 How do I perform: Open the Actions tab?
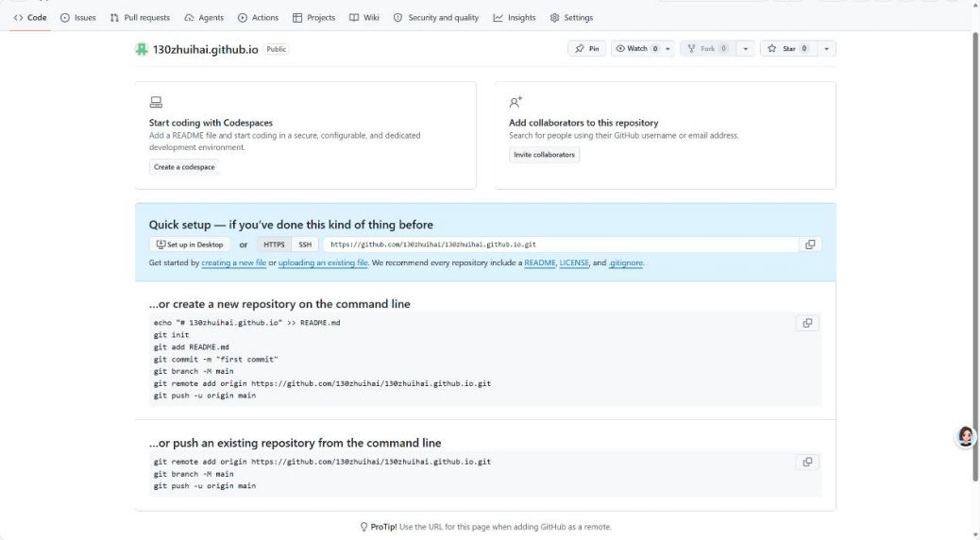pyautogui.click(x=258, y=18)
